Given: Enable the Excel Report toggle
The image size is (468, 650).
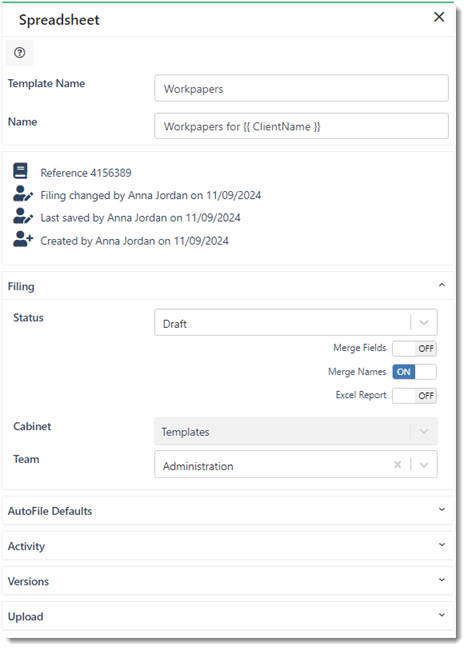Looking at the screenshot, I should pos(414,395).
